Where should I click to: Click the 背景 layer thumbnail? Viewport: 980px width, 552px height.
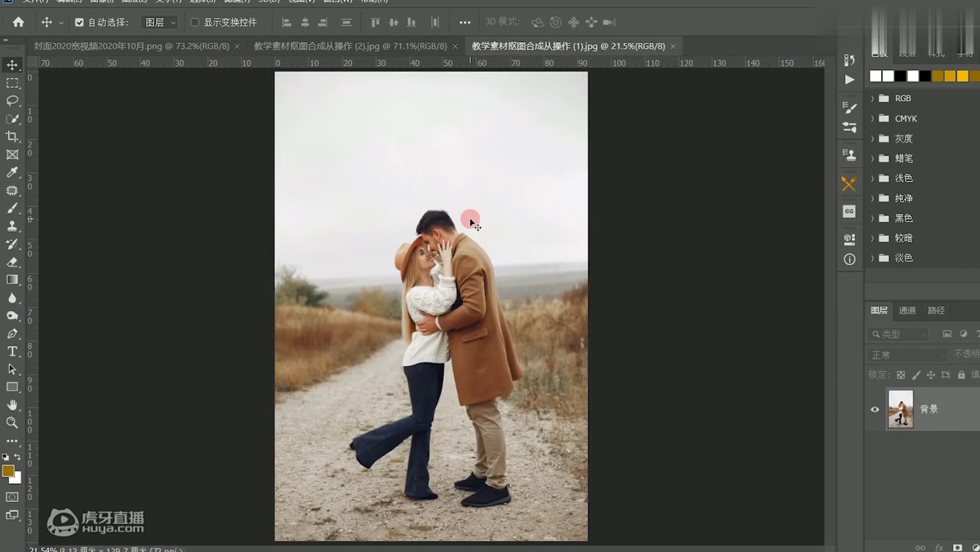click(900, 410)
